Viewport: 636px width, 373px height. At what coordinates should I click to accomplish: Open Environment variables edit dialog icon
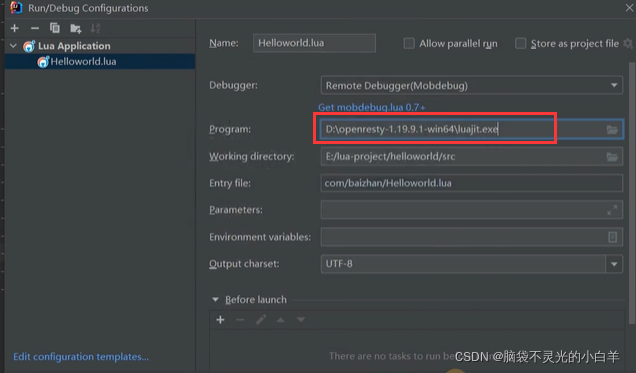pos(612,237)
